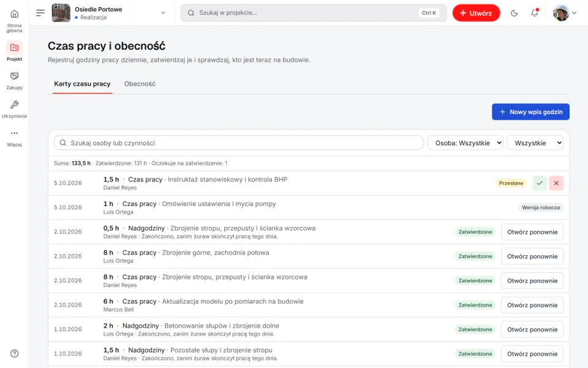Open the Wszystkie status filter dropdown
The height and width of the screenshot is (368, 588).
tap(535, 143)
